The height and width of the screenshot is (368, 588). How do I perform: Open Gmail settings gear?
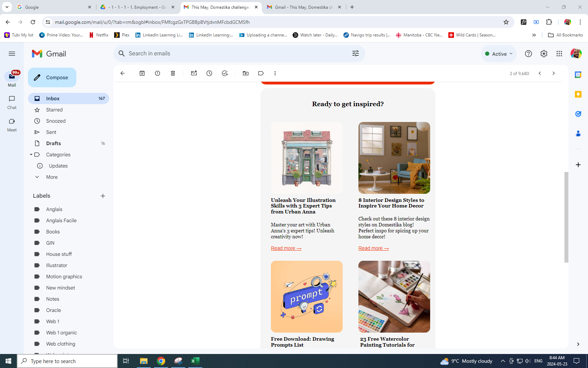(x=544, y=54)
